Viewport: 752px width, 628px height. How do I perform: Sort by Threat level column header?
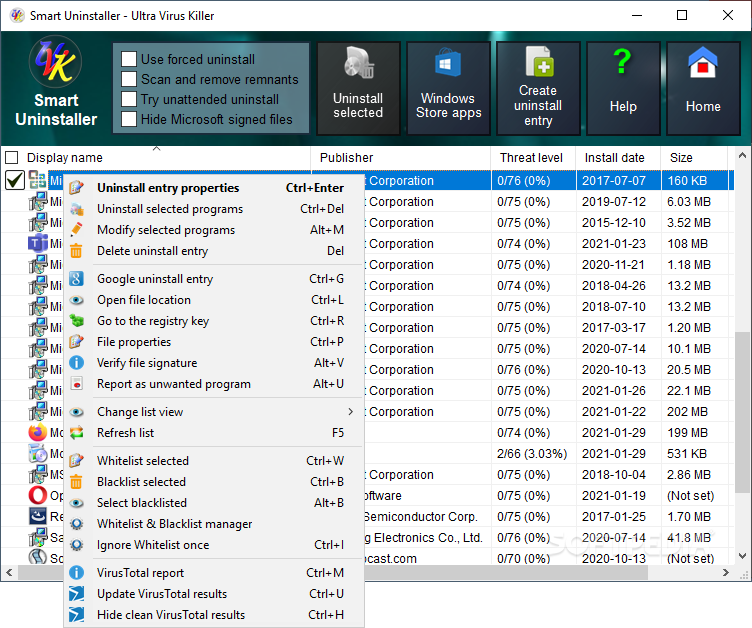[x=533, y=157]
